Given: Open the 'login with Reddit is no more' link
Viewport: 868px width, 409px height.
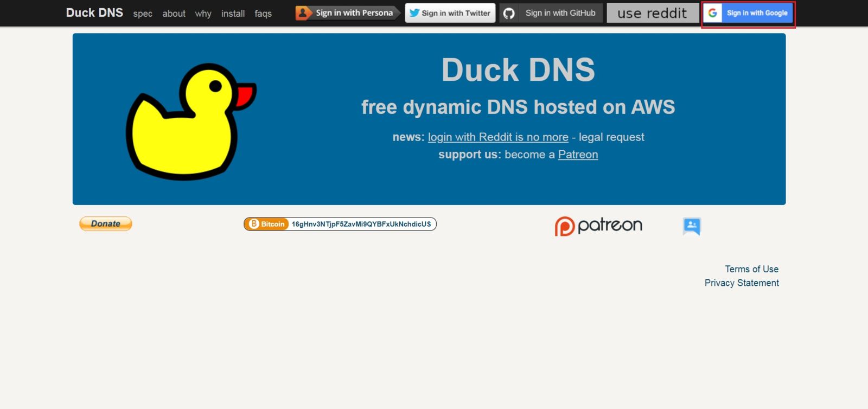Looking at the screenshot, I should tap(498, 137).
